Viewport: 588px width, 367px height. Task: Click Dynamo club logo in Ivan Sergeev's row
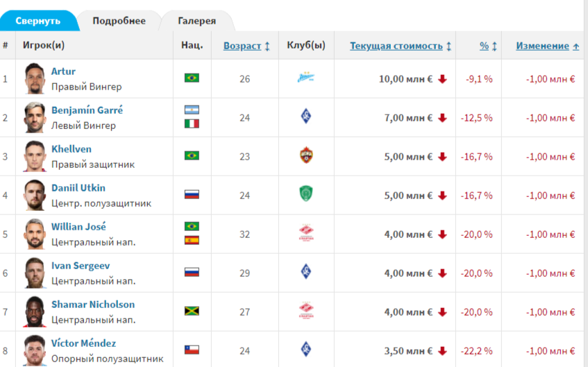[x=306, y=272]
